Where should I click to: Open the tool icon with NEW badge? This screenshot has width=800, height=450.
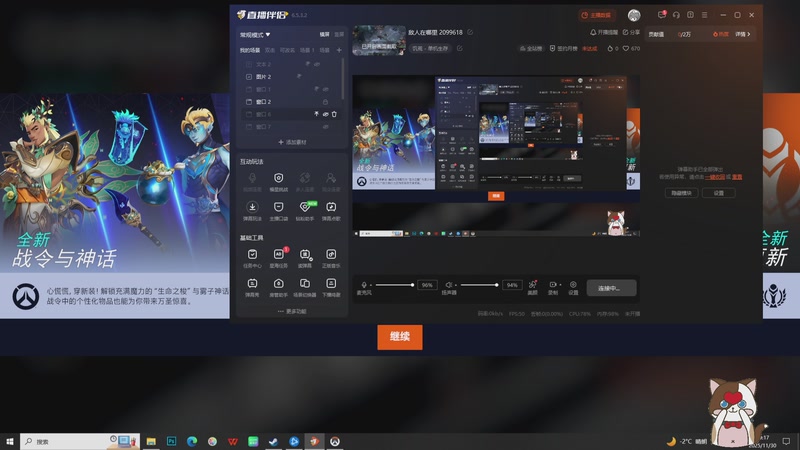click(x=305, y=207)
